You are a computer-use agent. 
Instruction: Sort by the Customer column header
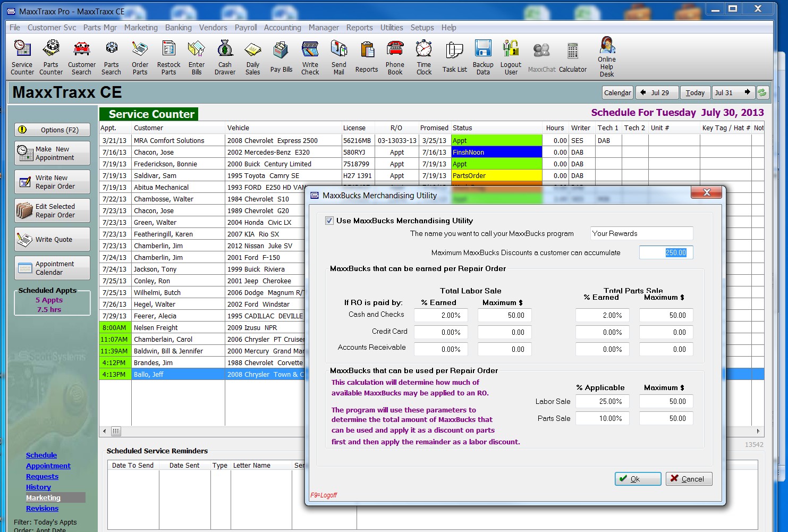[178, 128]
